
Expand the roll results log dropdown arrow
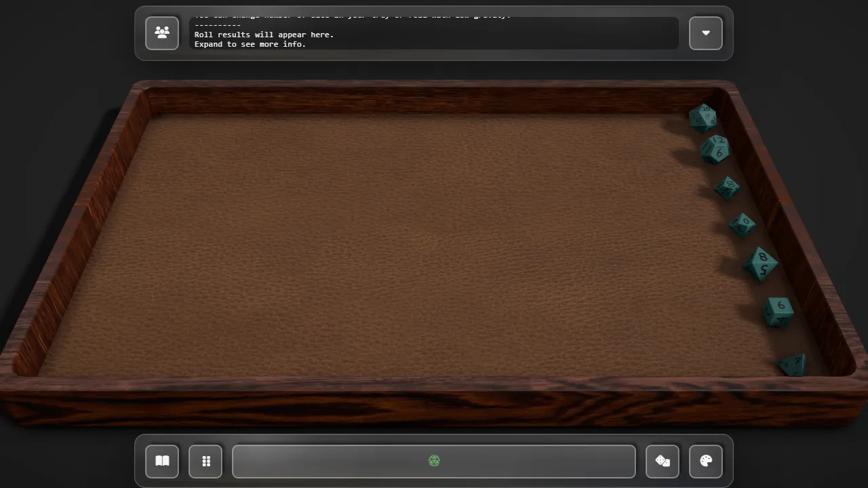(706, 33)
